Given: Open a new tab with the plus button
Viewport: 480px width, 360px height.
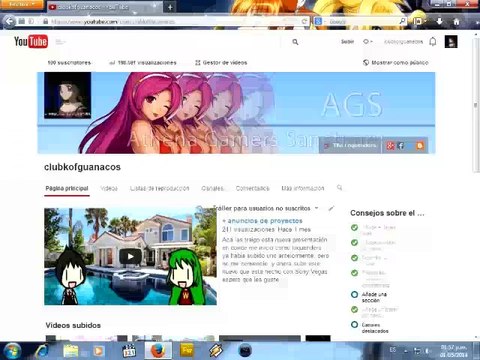Looking at the screenshot, I should (170, 7).
